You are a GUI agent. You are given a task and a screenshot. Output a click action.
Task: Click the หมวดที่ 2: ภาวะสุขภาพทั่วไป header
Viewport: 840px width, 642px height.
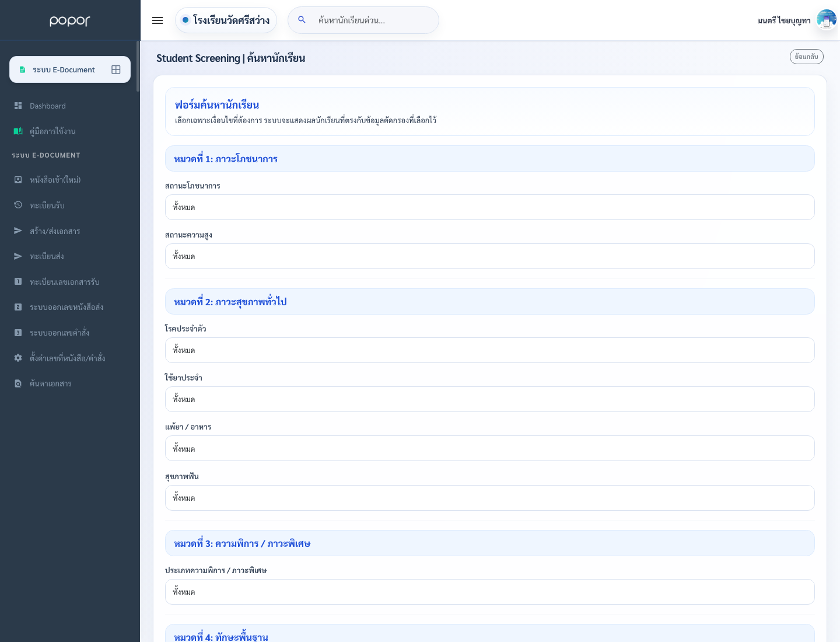[x=490, y=302]
